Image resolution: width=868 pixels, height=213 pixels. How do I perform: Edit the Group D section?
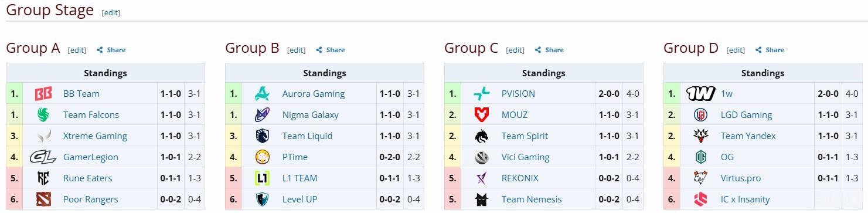pyautogui.click(x=736, y=50)
